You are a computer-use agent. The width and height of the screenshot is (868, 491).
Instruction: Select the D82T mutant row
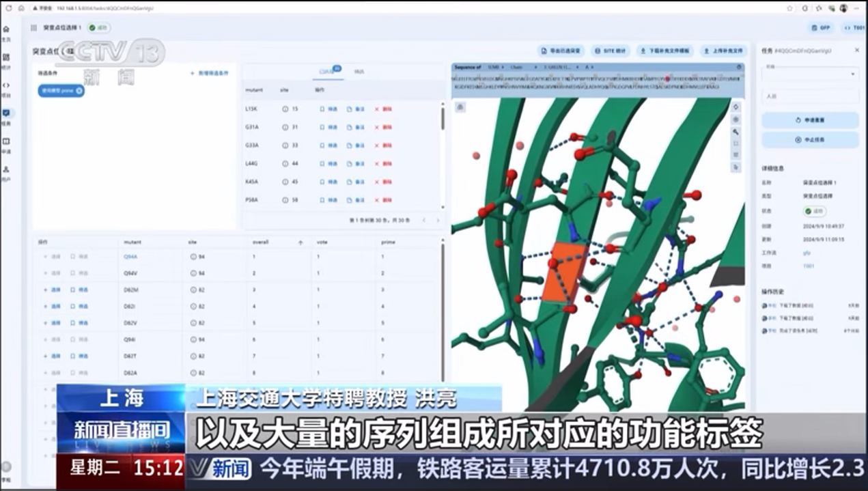pyautogui.click(x=53, y=356)
